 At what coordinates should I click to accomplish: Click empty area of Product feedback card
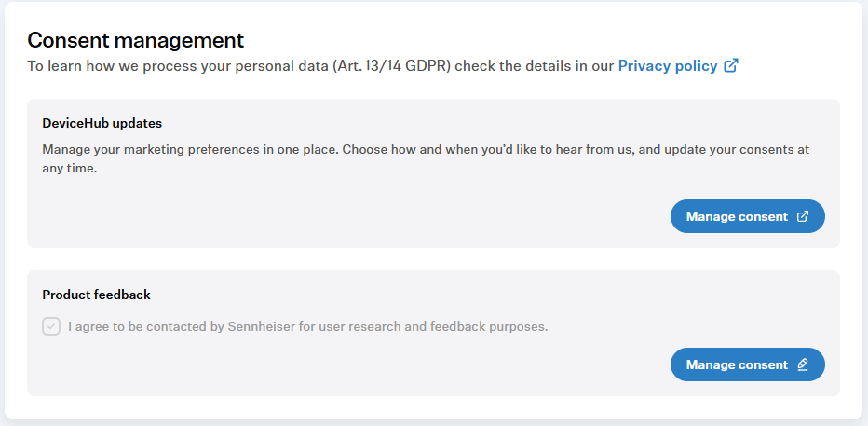[x=354, y=365]
